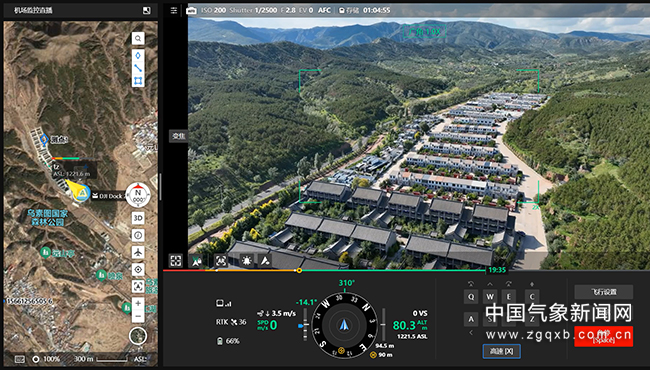650x370 pixels.
Task: Toggle the beacon light icon on video
Action: click(247, 260)
